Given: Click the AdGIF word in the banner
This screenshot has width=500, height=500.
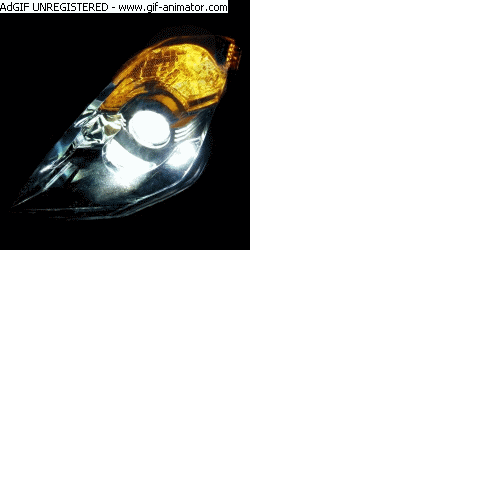Looking at the screenshot, I should (x=15, y=7).
